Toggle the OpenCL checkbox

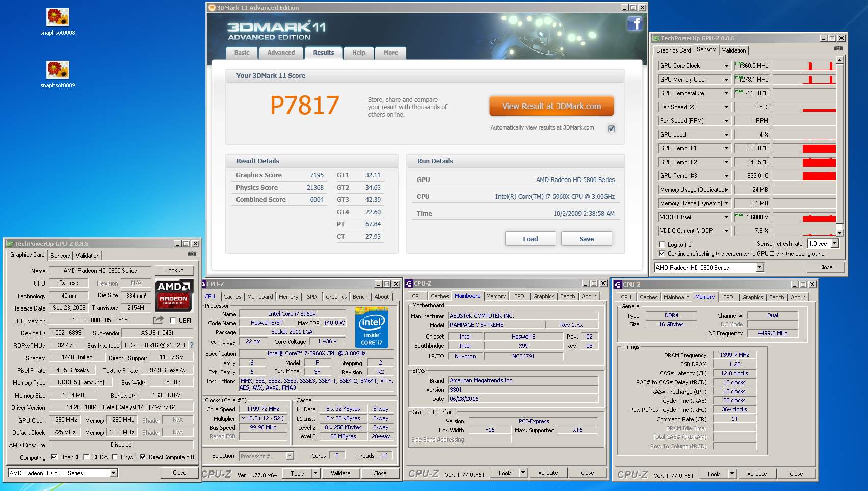tap(54, 457)
